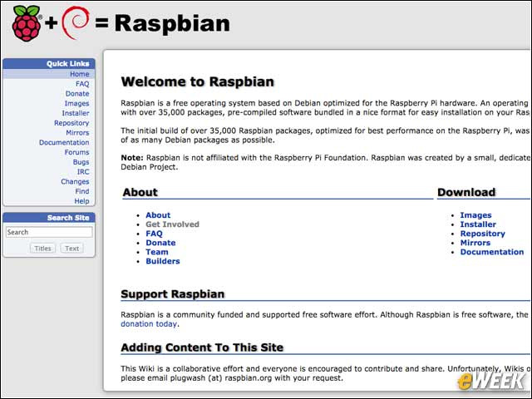Open FAQ in Quick Links sidebar
The image size is (532, 399).
[x=81, y=84]
